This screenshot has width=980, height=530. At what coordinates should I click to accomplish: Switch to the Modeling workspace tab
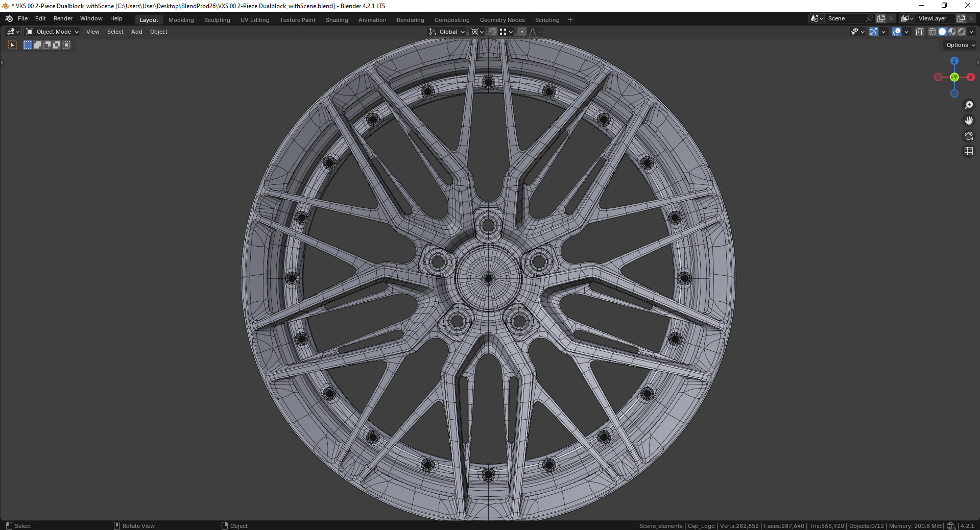click(x=181, y=20)
